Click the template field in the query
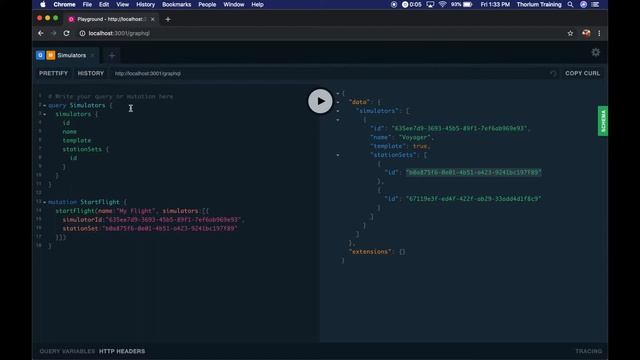The image size is (640, 360). [x=77, y=140]
